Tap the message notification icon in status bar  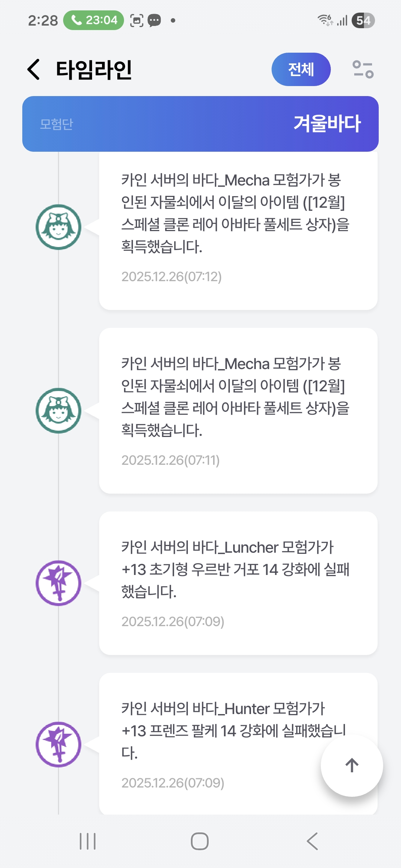click(x=154, y=20)
